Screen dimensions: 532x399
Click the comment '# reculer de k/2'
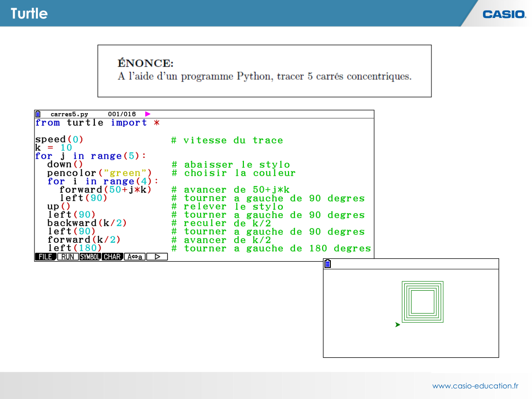221,223
